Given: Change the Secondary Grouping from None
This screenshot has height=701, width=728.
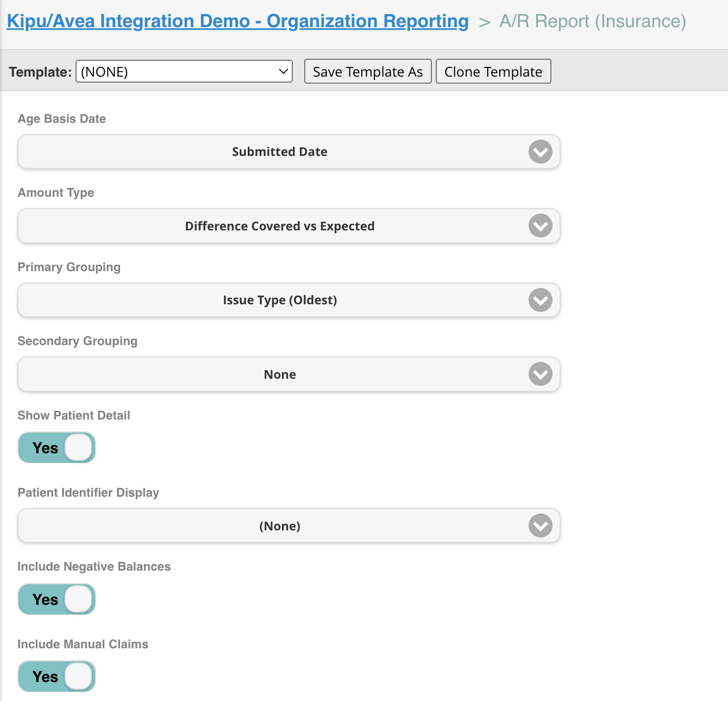Looking at the screenshot, I should (x=288, y=374).
